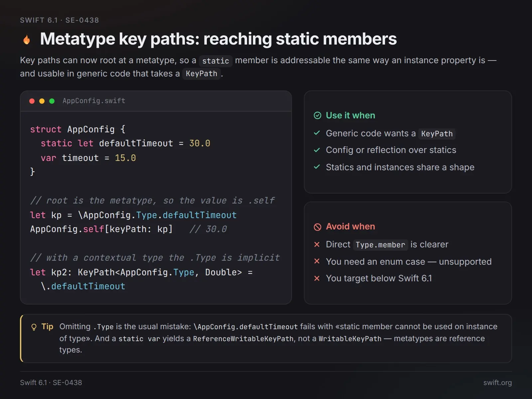Open the swift.org link in footer
The width and height of the screenshot is (532, 399).
coord(497,383)
